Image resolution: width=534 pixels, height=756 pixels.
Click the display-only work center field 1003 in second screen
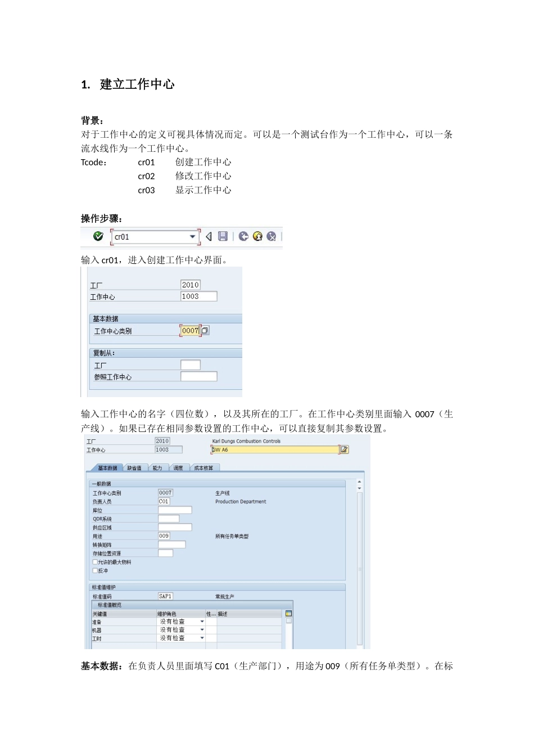(x=169, y=449)
